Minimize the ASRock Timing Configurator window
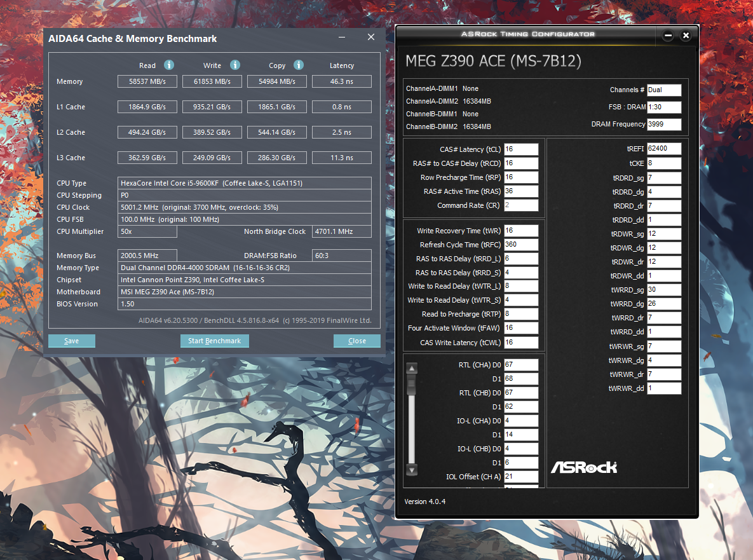Screen dimensions: 753x560 coord(668,35)
